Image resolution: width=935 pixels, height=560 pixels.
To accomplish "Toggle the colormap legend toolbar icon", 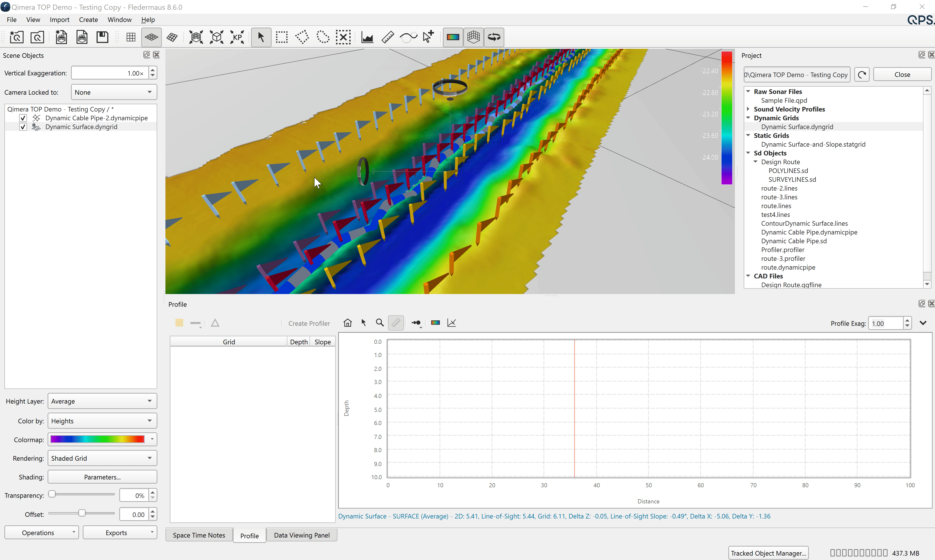I will pyautogui.click(x=453, y=37).
